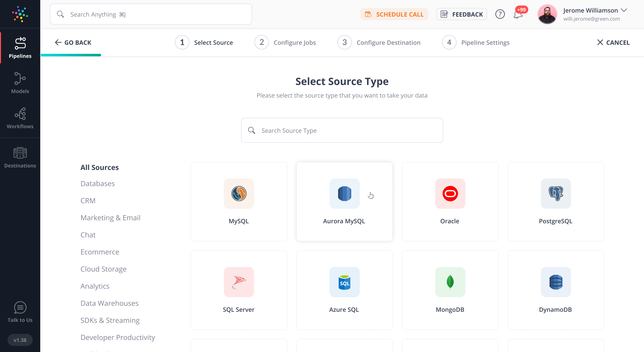Select the DynamoDB source card
The height and width of the screenshot is (352, 644).
click(556, 290)
